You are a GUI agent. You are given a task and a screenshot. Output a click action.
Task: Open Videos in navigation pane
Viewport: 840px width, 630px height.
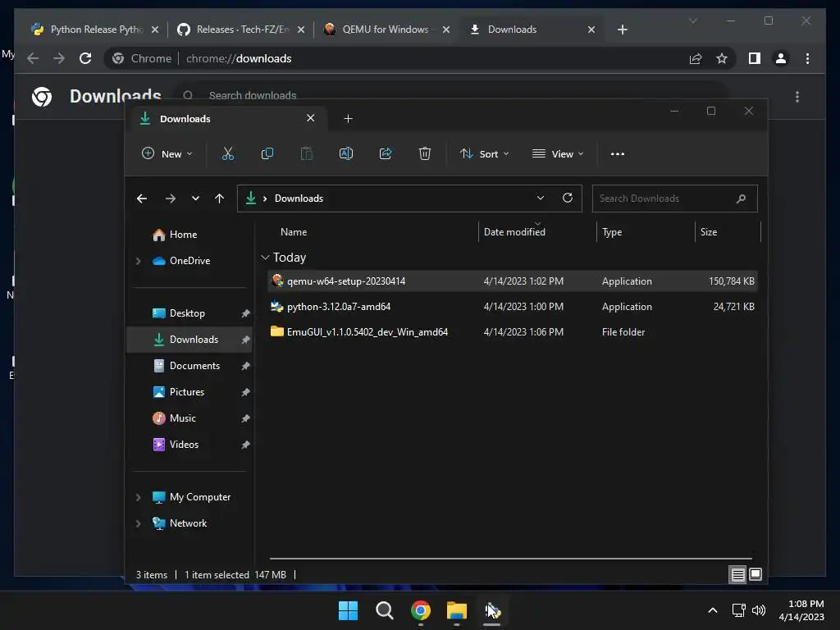click(x=184, y=445)
